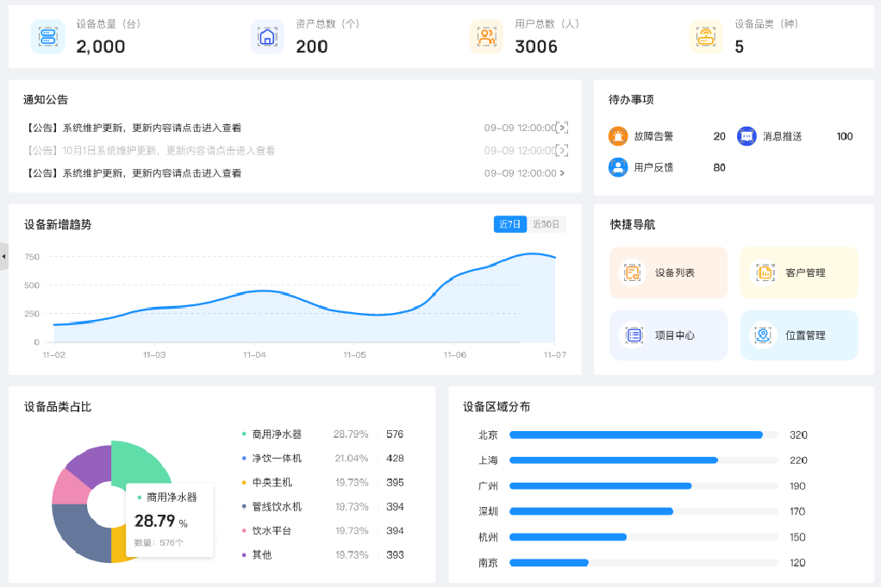The image size is (881, 588).
Task: Open third announcement's chevron arrow
Action: coord(562,173)
